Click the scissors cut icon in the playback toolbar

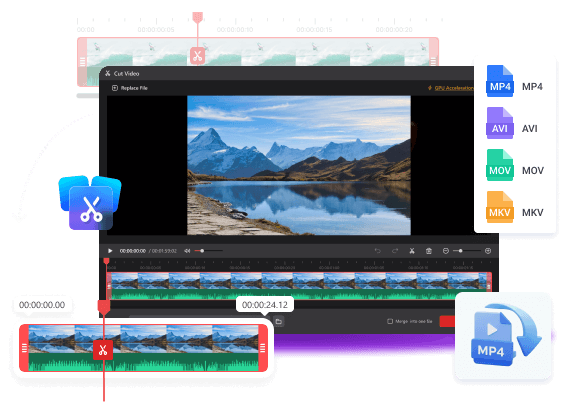tap(412, 251)
